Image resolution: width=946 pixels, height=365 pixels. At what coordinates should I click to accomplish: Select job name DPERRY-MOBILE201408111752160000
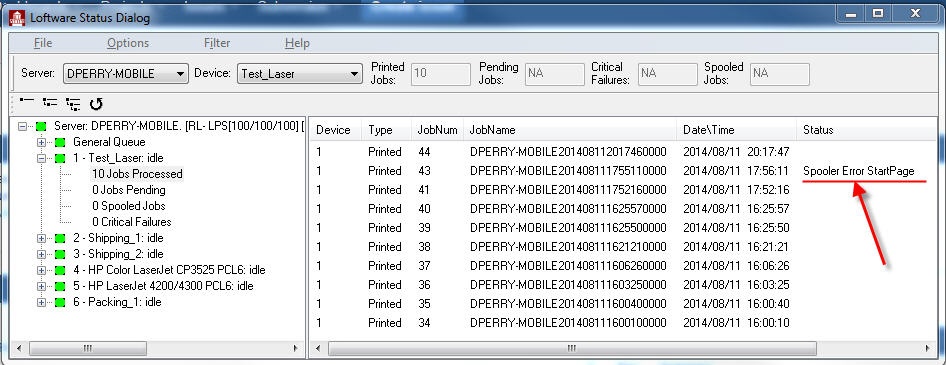[568, 190]
